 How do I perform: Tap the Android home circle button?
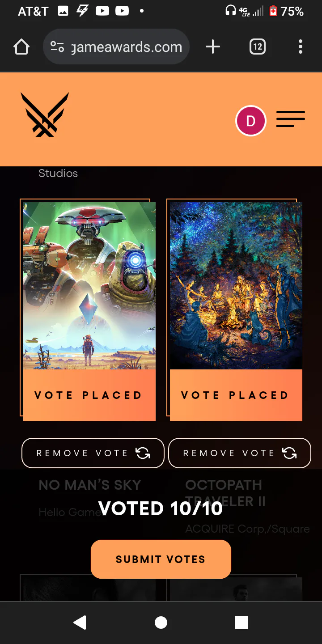161,623
